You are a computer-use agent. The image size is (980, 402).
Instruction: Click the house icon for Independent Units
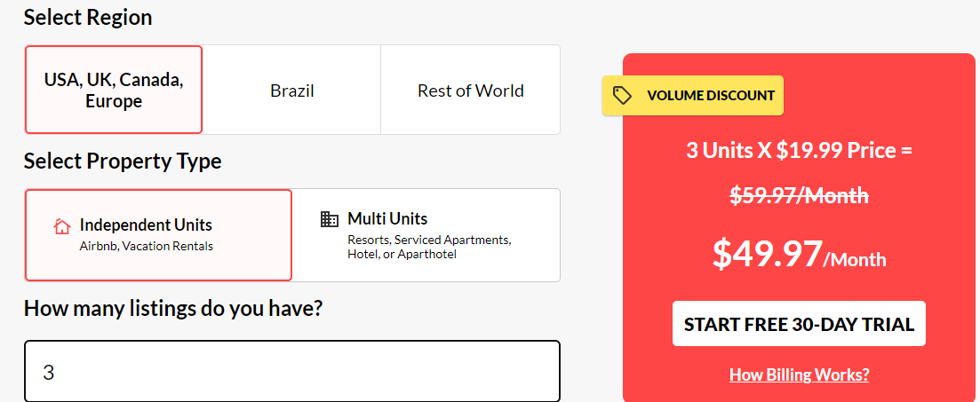pyautogui.click(x=62, y=226)
